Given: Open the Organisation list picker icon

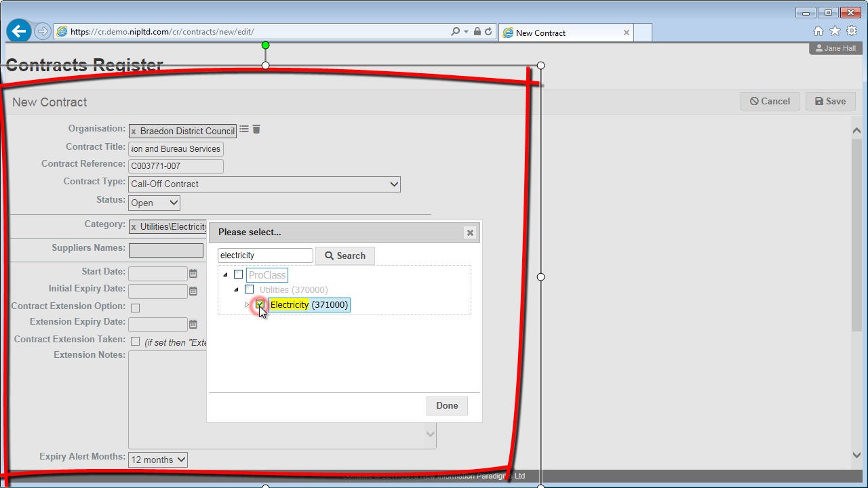Looking at the screenshot, I should click(244, 129).
